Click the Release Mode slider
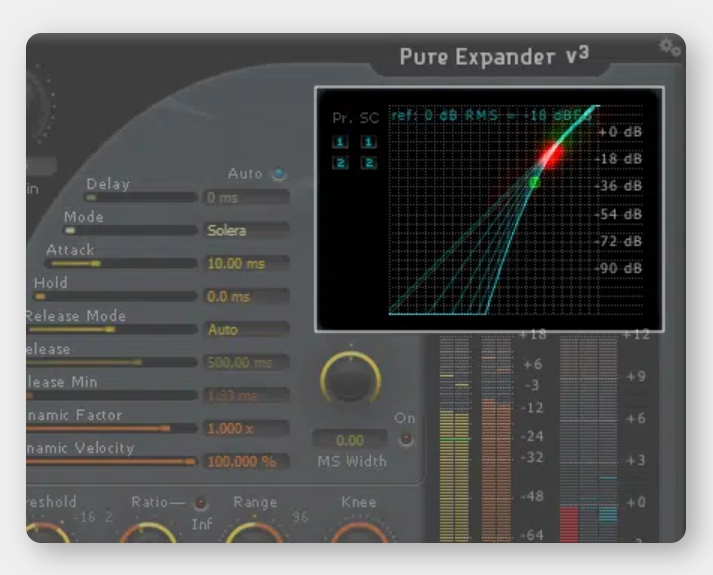 point(111,330)
